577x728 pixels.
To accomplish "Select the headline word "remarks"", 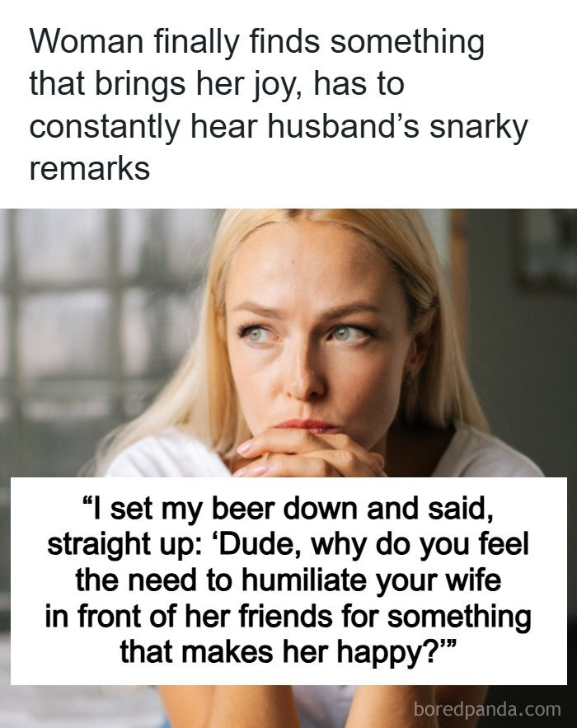I will 90,168.
